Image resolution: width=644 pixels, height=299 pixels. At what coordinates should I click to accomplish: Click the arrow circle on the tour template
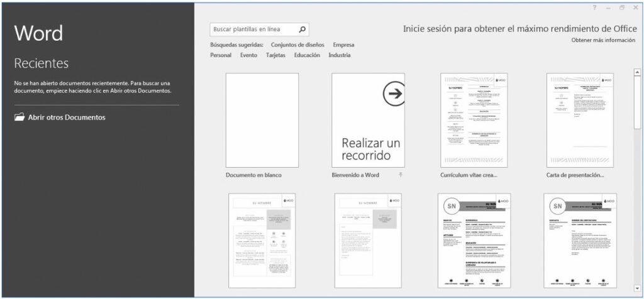(394, 94)
